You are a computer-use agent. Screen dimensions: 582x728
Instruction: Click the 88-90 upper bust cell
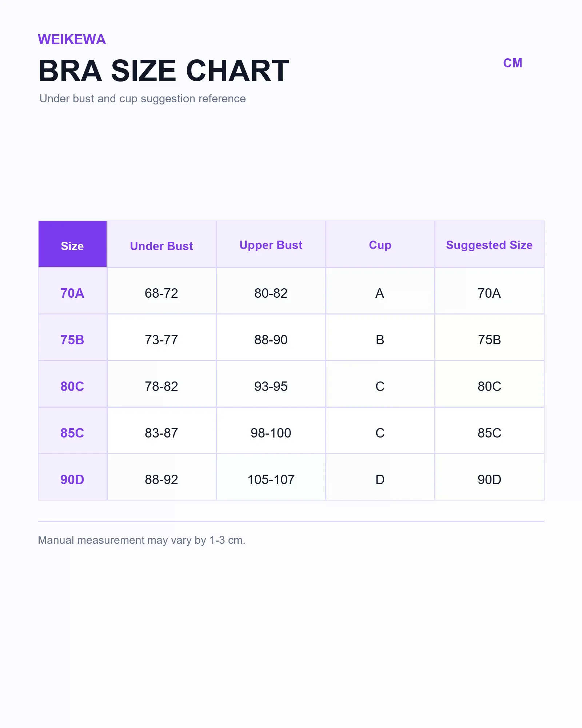click(x=271, y=337)
